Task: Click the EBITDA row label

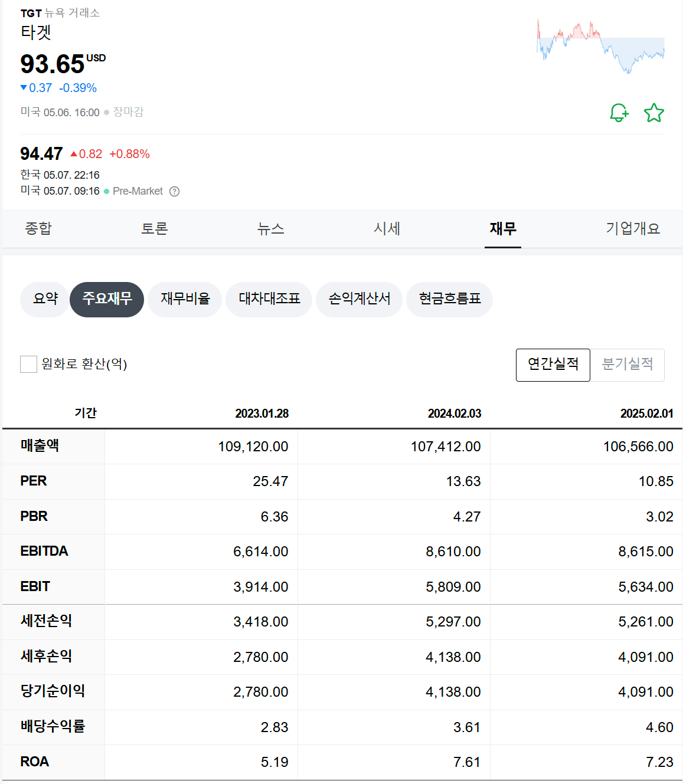Action: pos(44,552)
